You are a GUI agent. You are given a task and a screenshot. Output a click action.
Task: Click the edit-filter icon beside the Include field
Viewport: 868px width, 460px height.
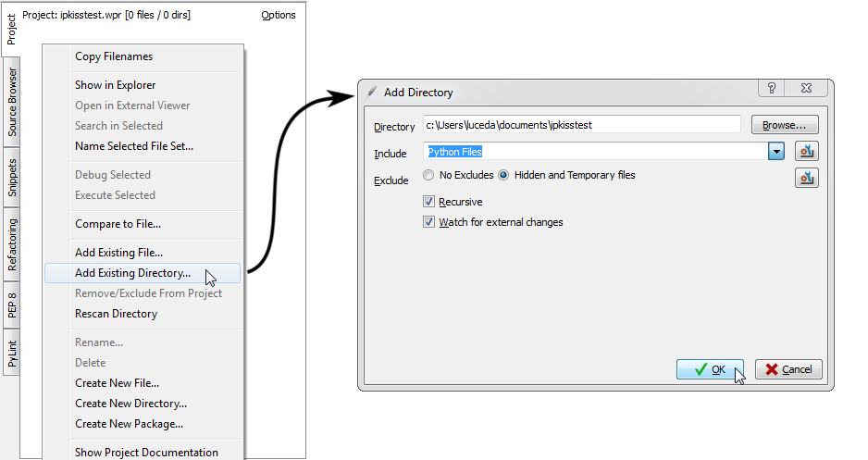[x=806, y=152]
